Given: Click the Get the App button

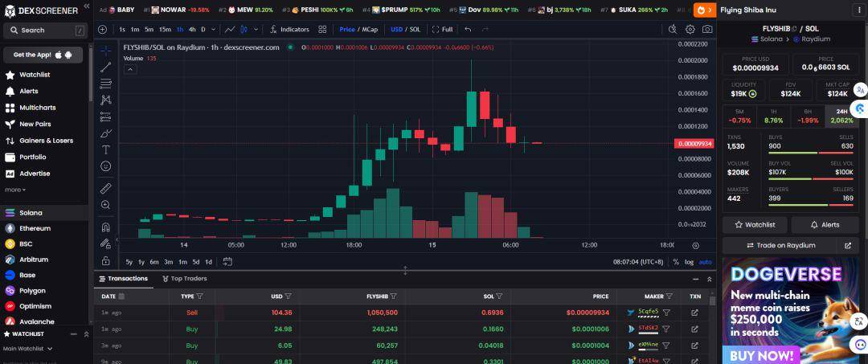Looking at the screenshot, I should (43, 55).
